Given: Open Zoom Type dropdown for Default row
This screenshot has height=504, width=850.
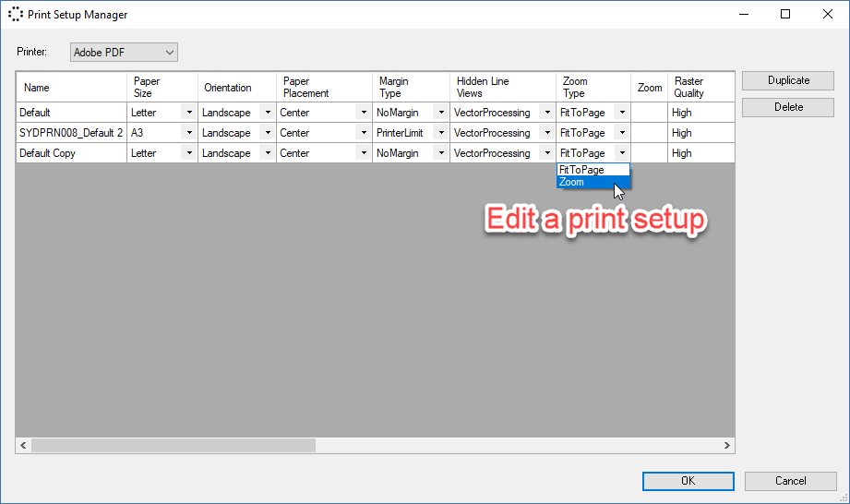Looking at the screenshot, I should [x=622, y=113].
